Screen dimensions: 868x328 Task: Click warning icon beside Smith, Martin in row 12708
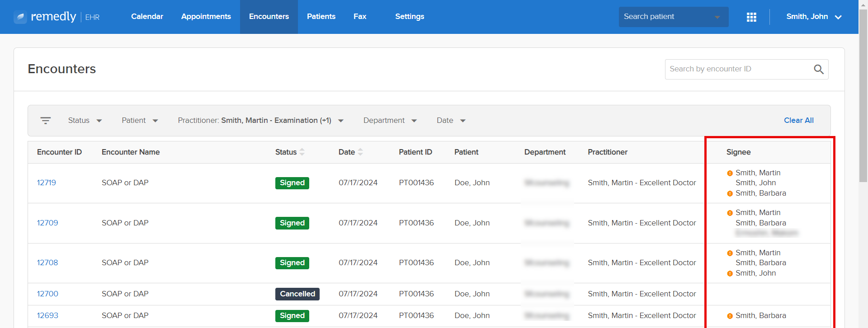730,253
